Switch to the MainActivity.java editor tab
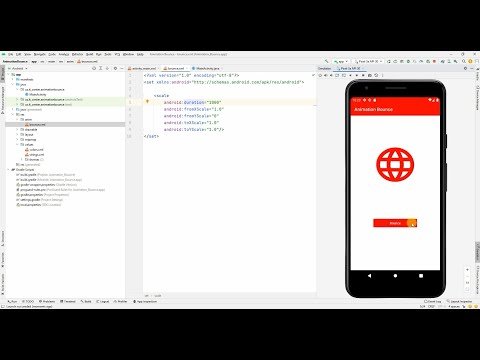 click(x=207, y=68)
